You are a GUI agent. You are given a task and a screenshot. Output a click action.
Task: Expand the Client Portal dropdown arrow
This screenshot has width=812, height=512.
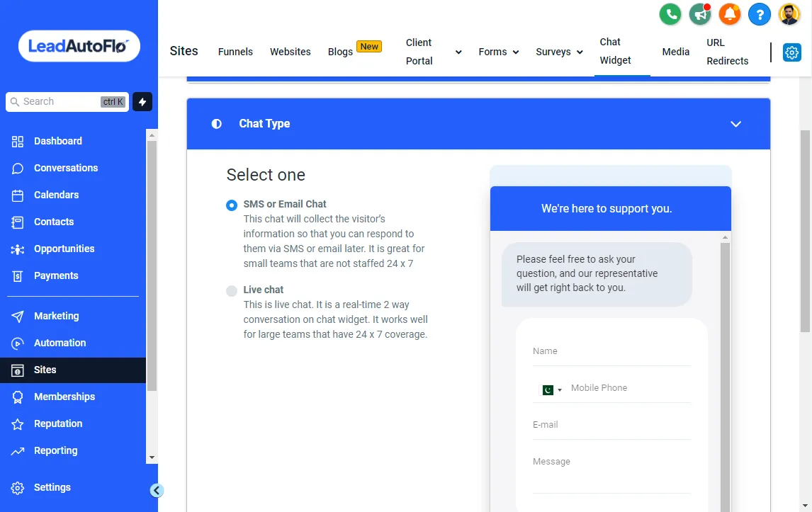tap(458, 52)
